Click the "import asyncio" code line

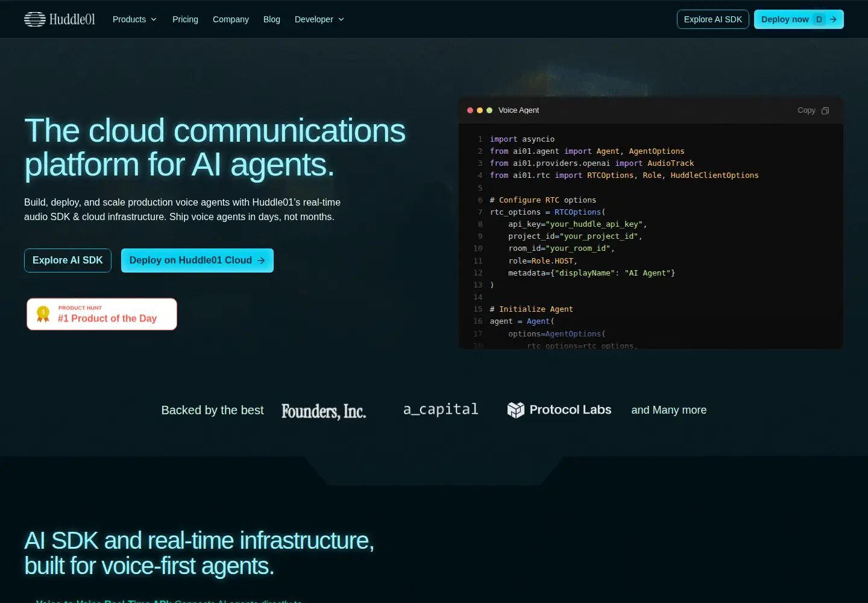tap(522, 139)
